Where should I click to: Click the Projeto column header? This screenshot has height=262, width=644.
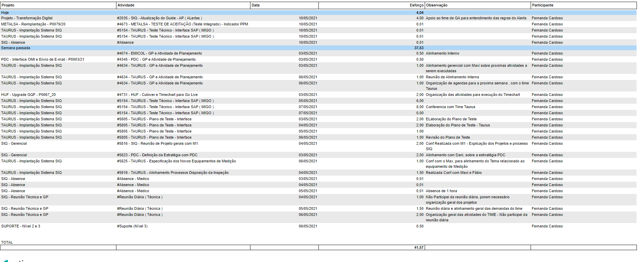pos(58,5)
